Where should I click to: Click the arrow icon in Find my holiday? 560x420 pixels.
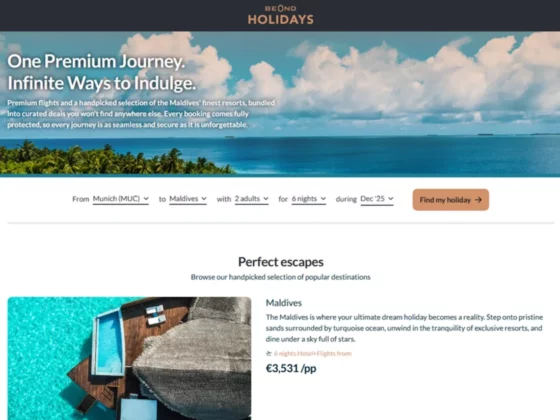(478, 200)
